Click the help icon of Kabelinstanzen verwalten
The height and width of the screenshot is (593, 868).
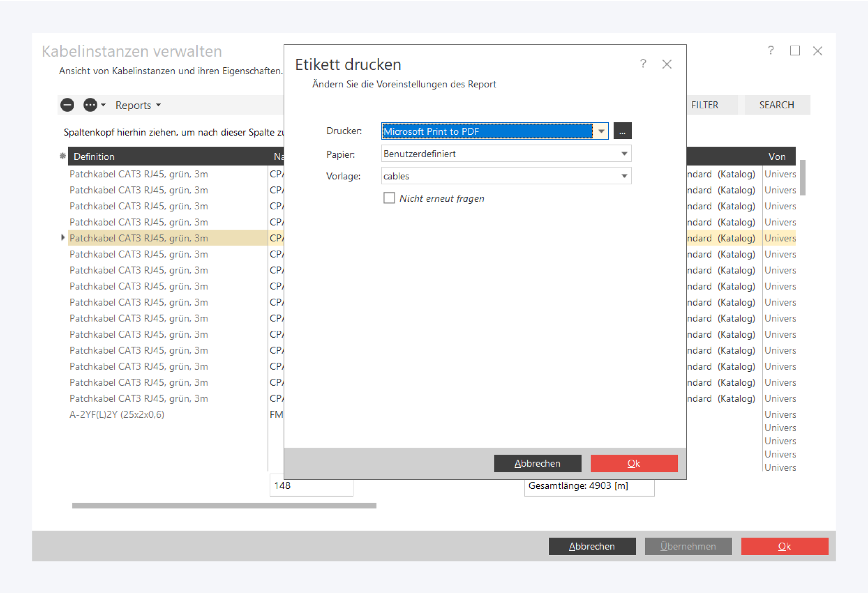pyautogui.click(x=771, y=51)
